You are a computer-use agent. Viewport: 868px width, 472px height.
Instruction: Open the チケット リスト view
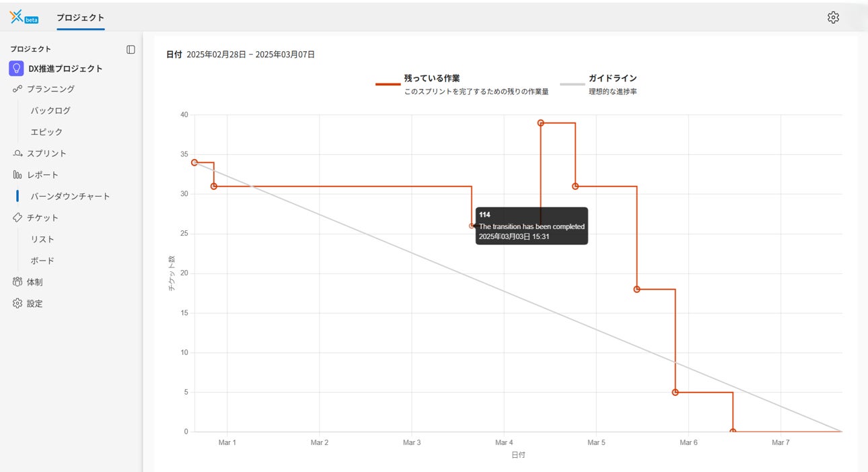(x=42, y=239)
